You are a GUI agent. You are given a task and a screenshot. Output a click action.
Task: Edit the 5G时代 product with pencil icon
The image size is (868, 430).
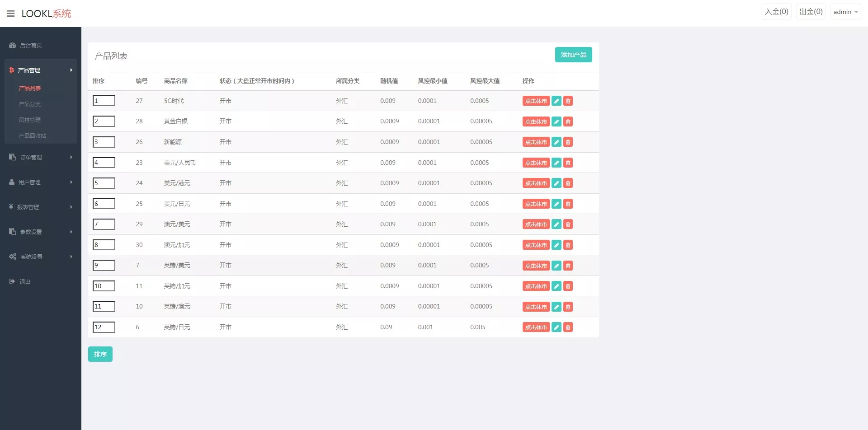pos(556,101)
